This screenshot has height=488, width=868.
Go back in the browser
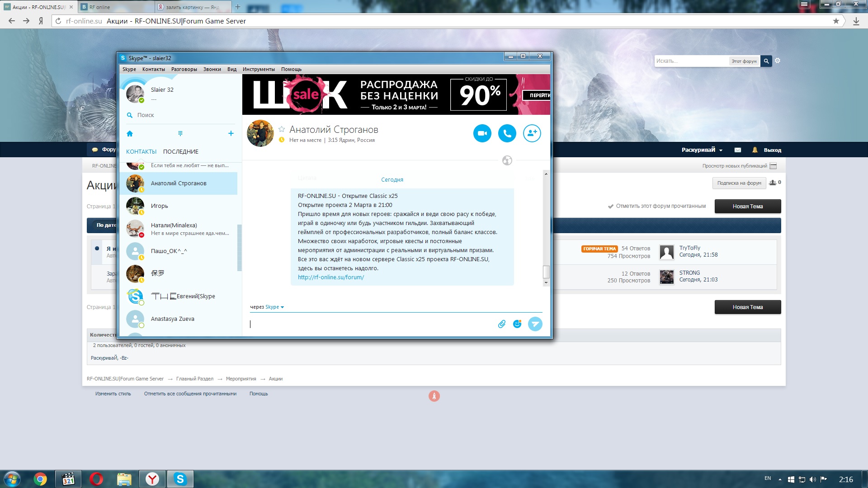pyautogui.click(x=12, y=21)
